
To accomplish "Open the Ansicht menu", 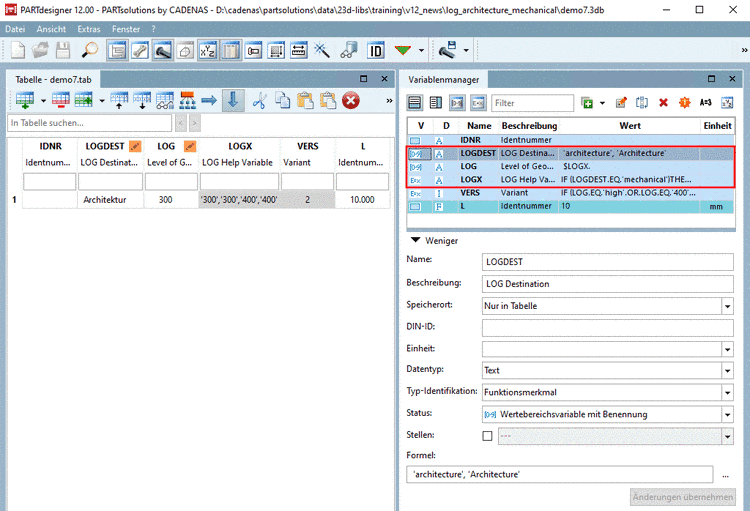I will coord(51,29).
